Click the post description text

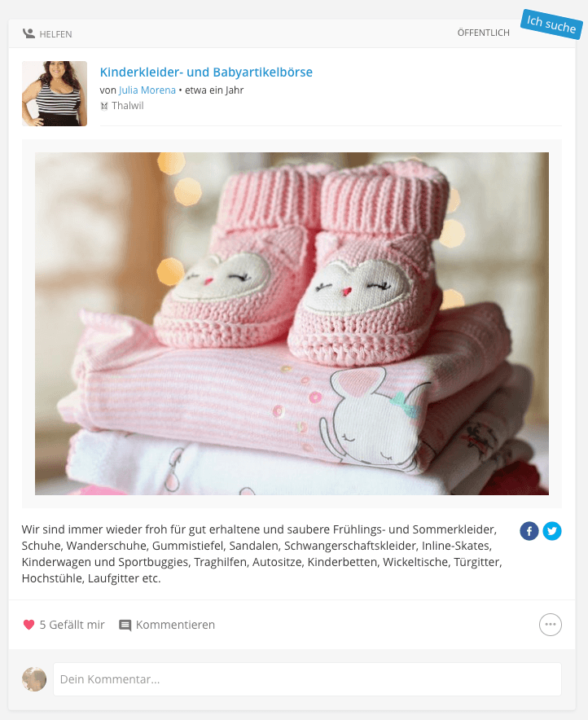[x=261, y=554]
